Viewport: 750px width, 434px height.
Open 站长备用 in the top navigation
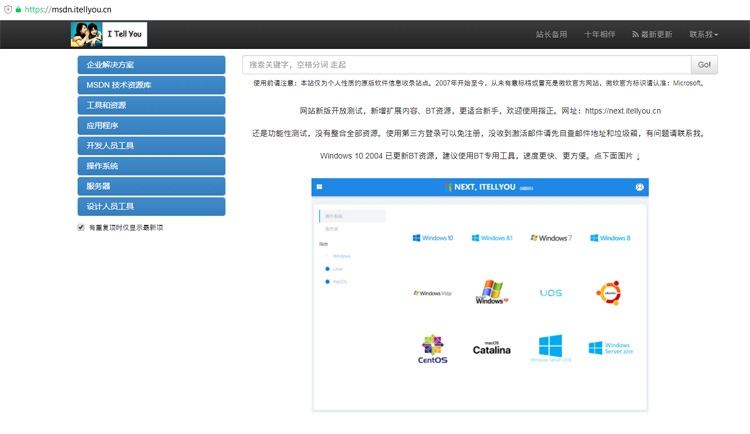(551, 34)
